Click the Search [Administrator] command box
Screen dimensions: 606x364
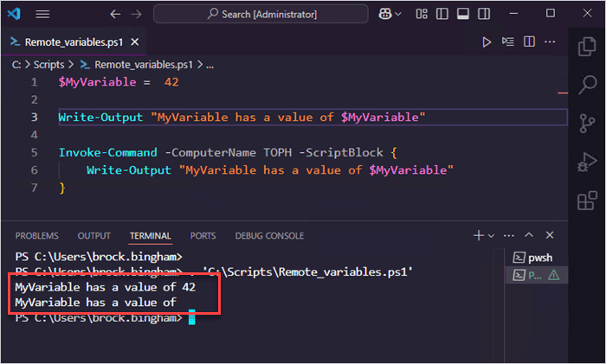261,15
